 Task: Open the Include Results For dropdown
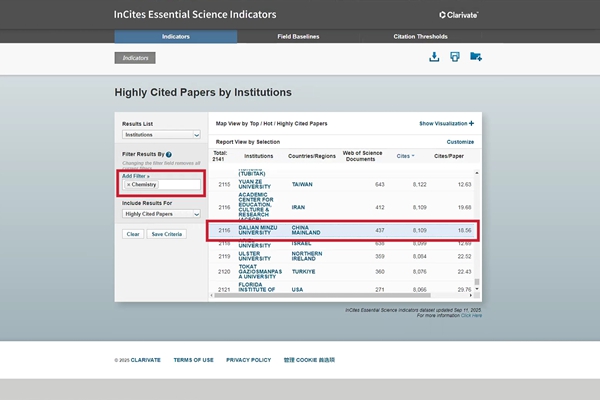click(x=161, y=214)
